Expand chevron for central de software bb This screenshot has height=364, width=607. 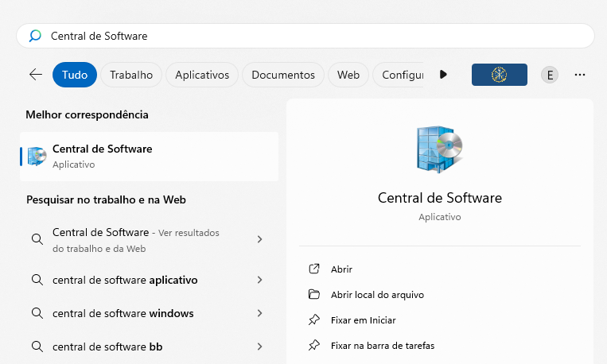[x=260, y=347]
